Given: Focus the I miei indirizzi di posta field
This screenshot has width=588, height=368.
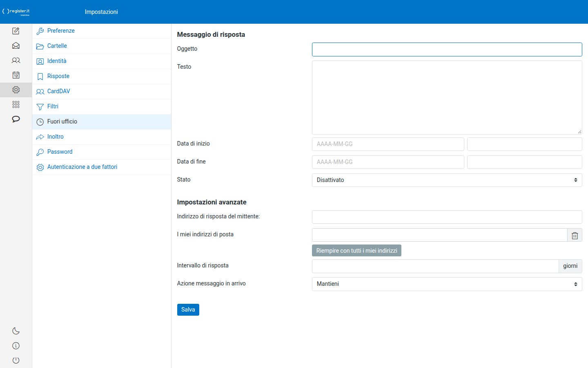Looking at the screenshot, I should [440, 235].
